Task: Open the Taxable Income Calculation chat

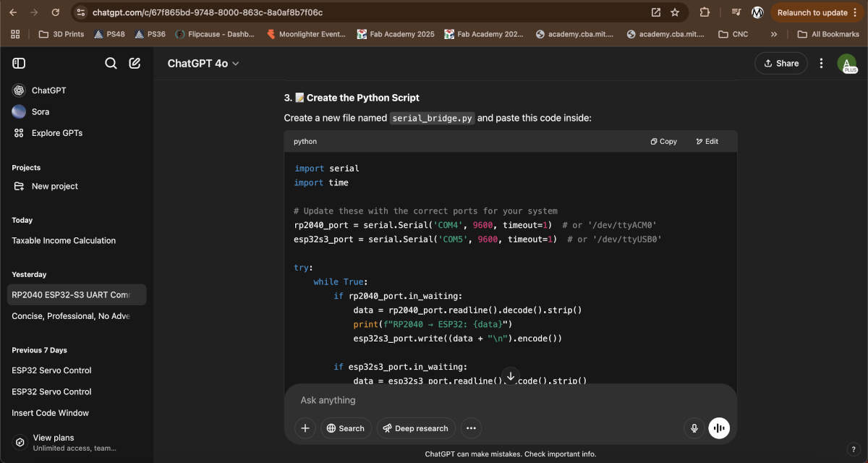Action: 76,240
